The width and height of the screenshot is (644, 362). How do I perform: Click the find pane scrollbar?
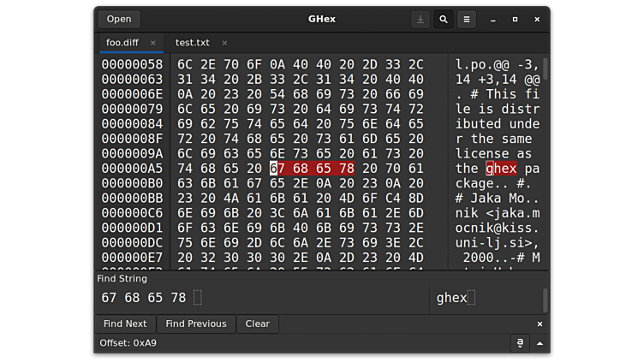coord(546,299)
